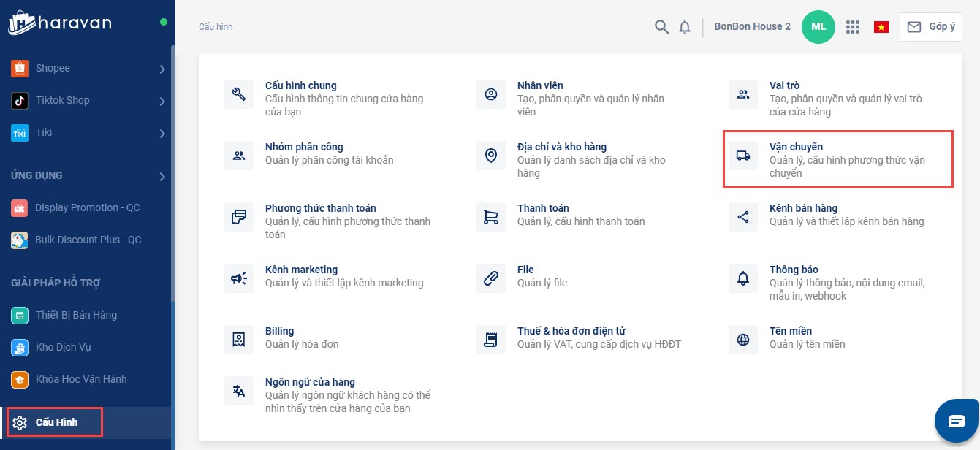Open the notifications bell icon
The width and height of the screenshot is (980, 450).
click(685, 27)
